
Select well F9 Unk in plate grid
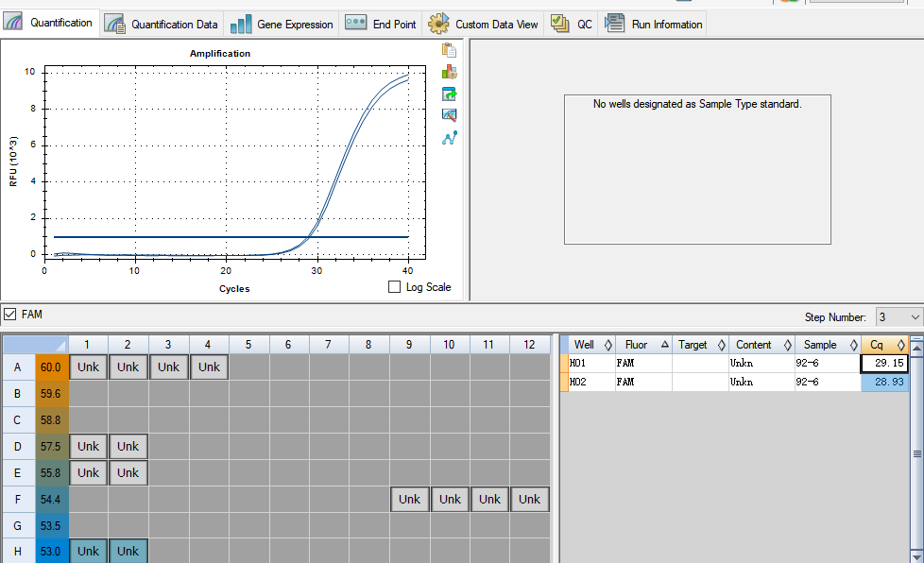click(409, 500)
